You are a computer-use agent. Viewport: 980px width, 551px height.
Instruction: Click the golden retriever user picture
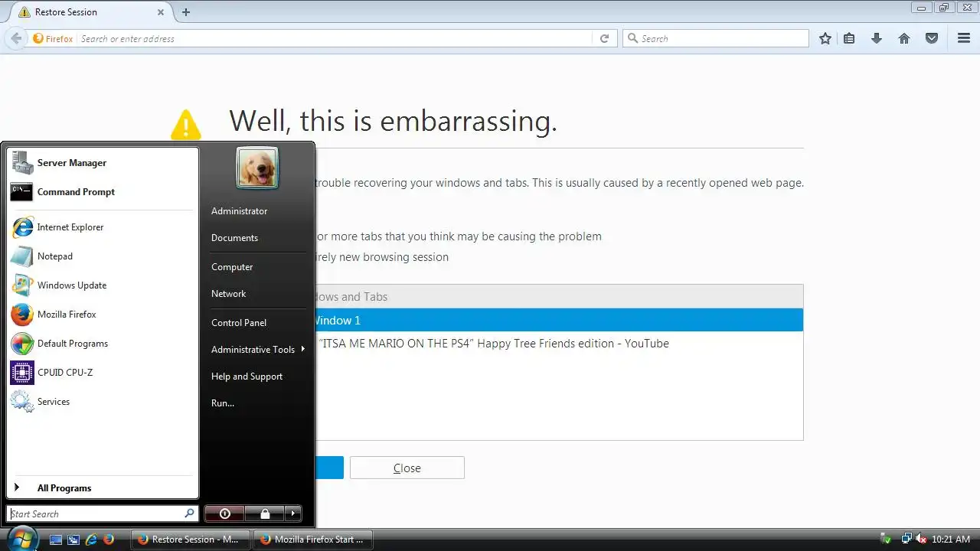click(257, 168)
